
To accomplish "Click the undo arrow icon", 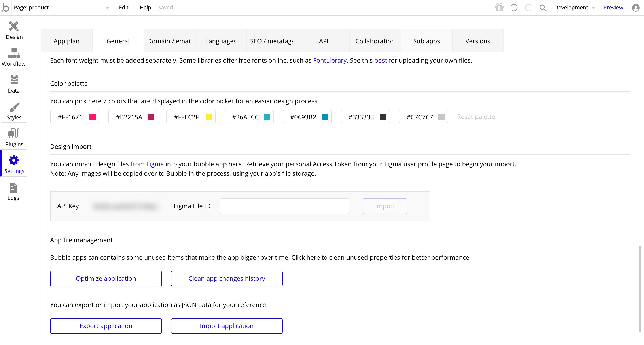I will coord(514,8).
